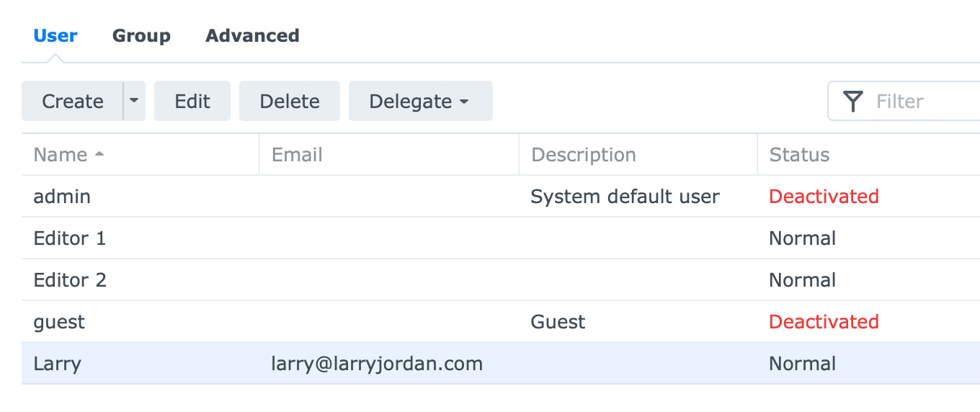
Task: Click the Edit button
Action: pos(192,102)
